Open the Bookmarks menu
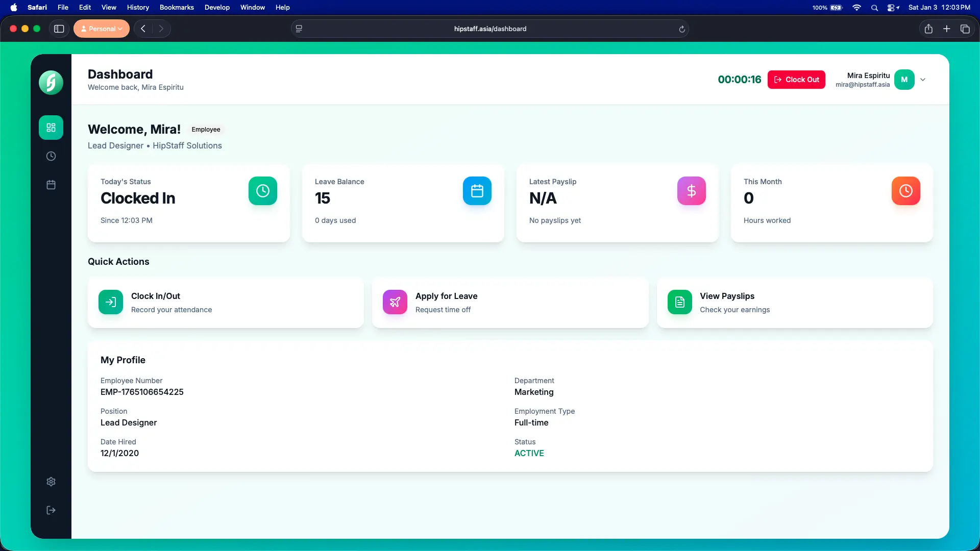The width and height of the screenshot is (980, 551). click(177, 8)
